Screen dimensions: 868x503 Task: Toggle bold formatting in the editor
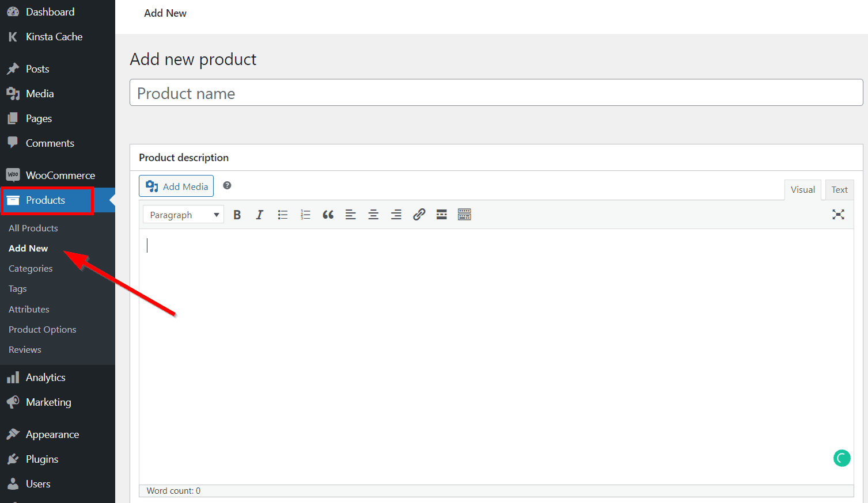point(237,214)
